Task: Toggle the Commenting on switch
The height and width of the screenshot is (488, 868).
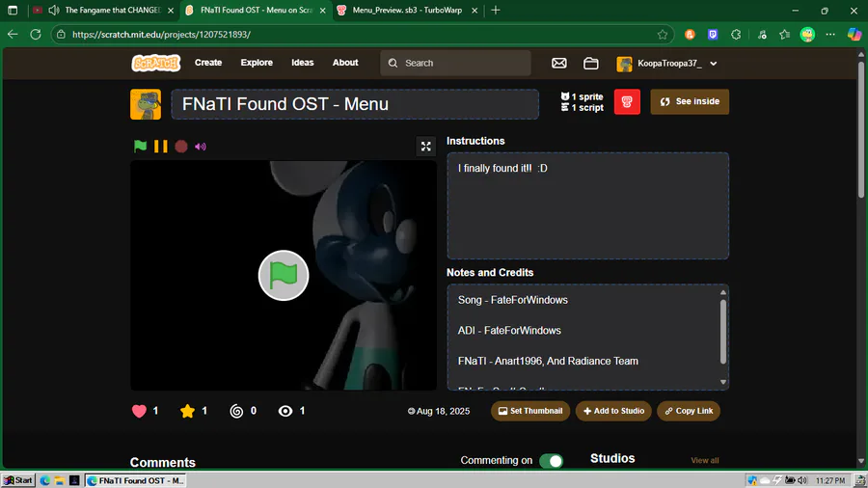Action: pyautogui.click(x=551, y=461)
